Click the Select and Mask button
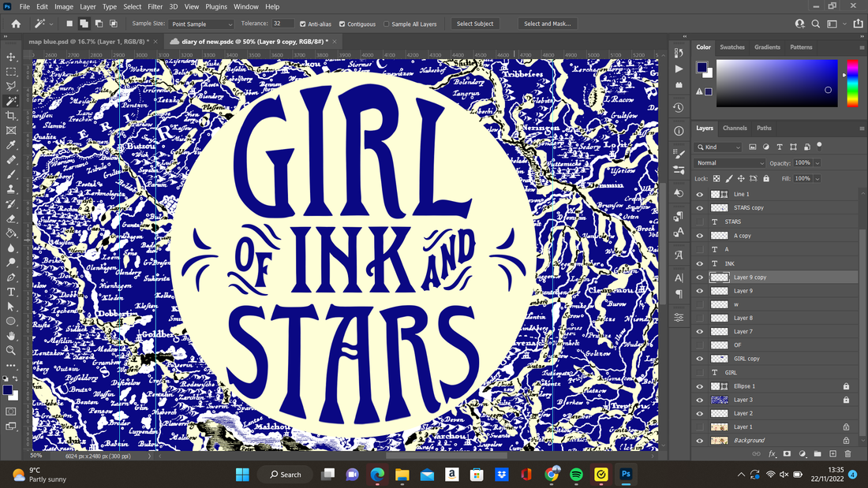 (x=547, y=24)
